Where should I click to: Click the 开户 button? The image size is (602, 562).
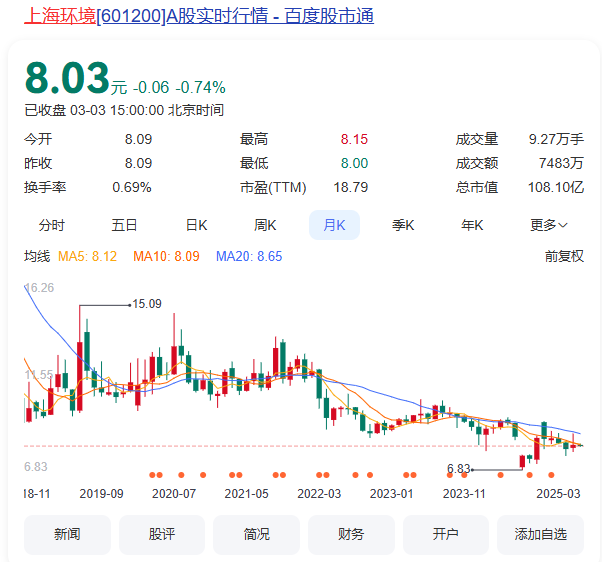point(446,534)
